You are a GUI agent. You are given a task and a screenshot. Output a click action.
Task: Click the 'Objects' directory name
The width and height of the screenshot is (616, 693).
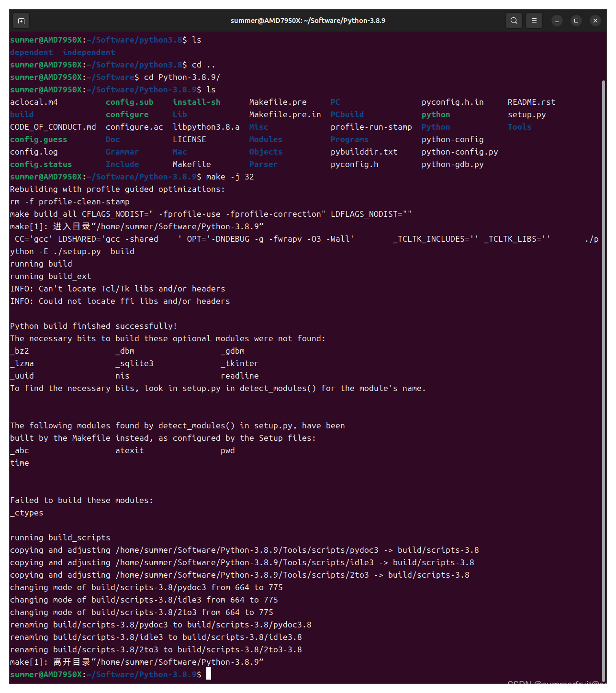pos(266,152)
